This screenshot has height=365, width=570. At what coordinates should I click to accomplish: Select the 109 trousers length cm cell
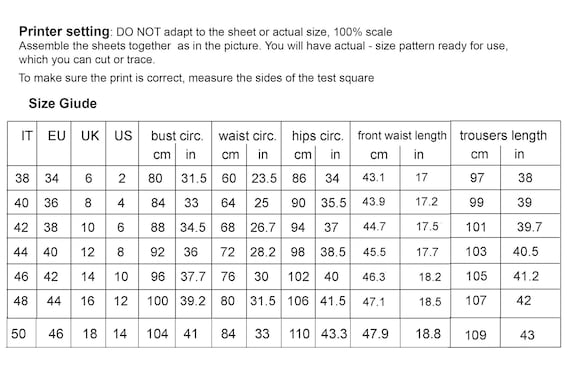475,334
